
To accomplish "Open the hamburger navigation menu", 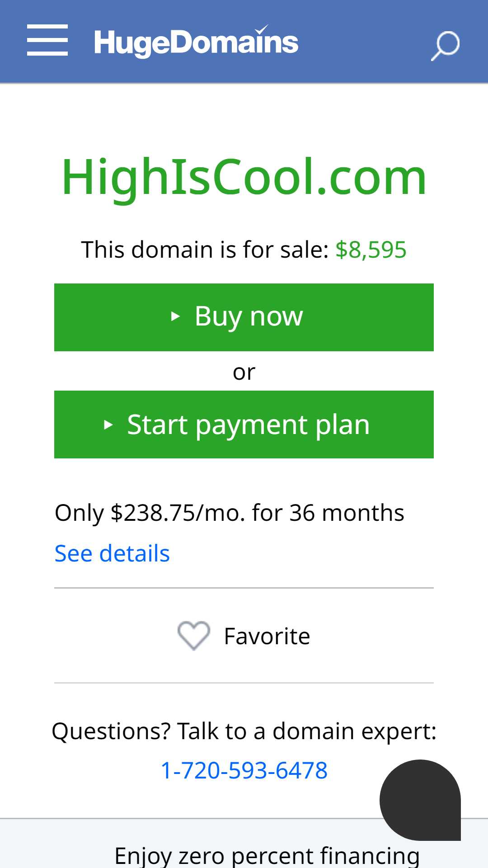I will 47,40.
